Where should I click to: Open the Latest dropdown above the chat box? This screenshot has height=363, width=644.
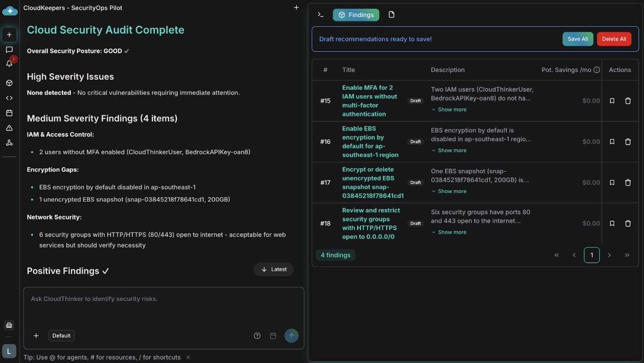[274, 269]
